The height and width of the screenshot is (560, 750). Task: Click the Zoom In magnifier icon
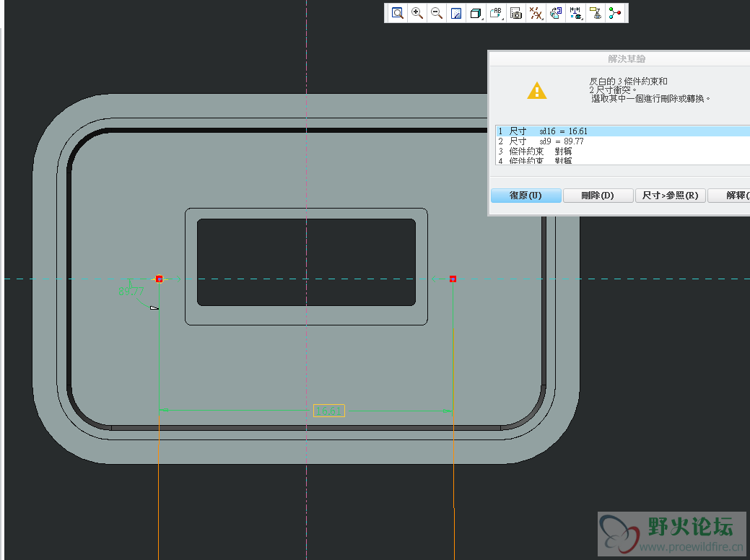[417, 13]
